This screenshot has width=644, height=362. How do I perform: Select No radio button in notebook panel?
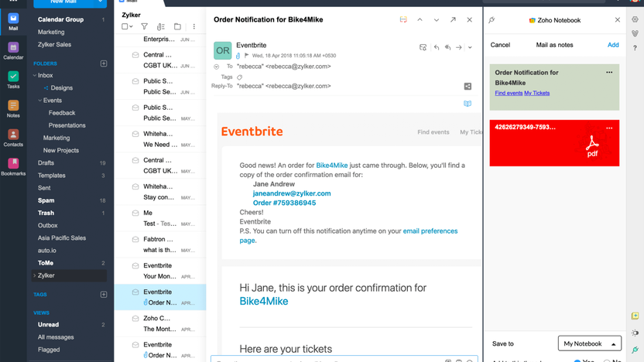[607, 360]
